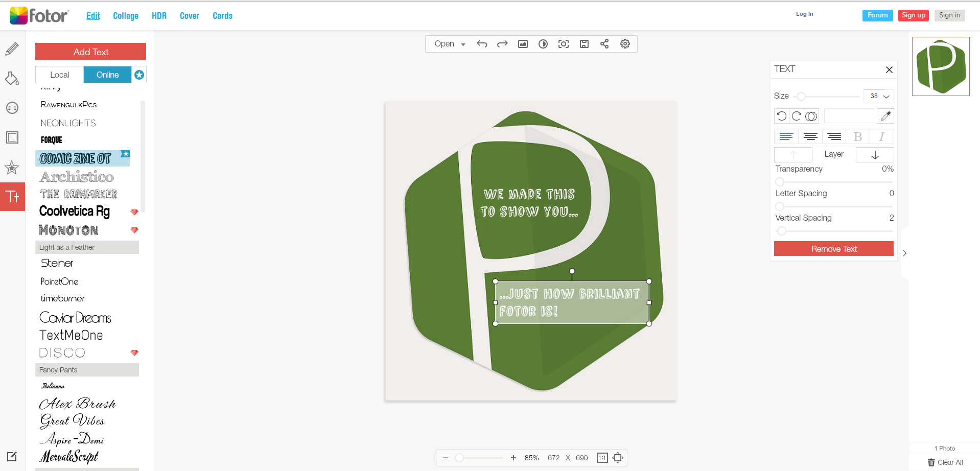Open the stickers star tool
The height and width of the screenshot is (471, 980).
[12, 167]
